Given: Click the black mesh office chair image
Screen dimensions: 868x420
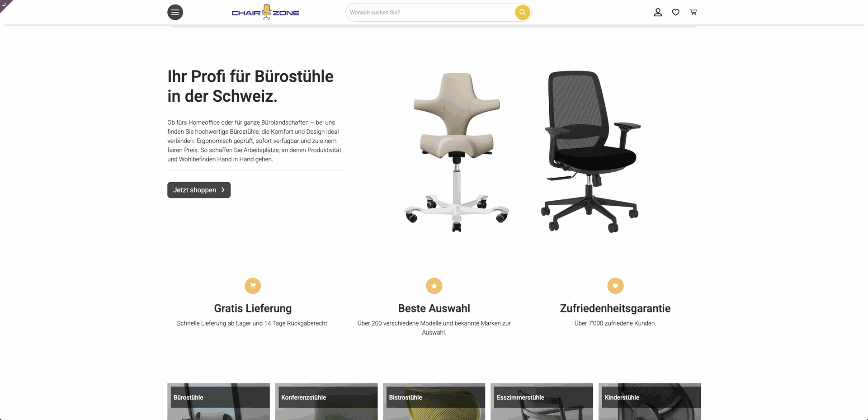Looking at the screenshot, I should pos(590,151).
